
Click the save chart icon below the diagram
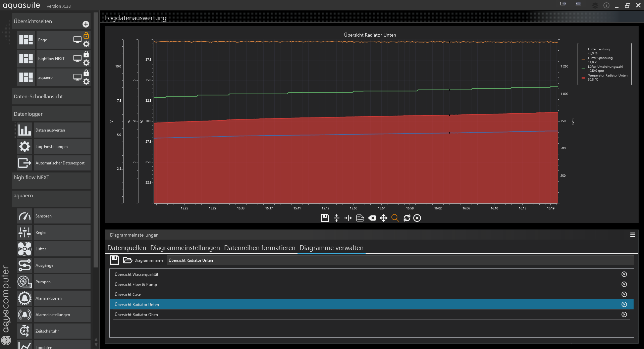click(325, 218)
